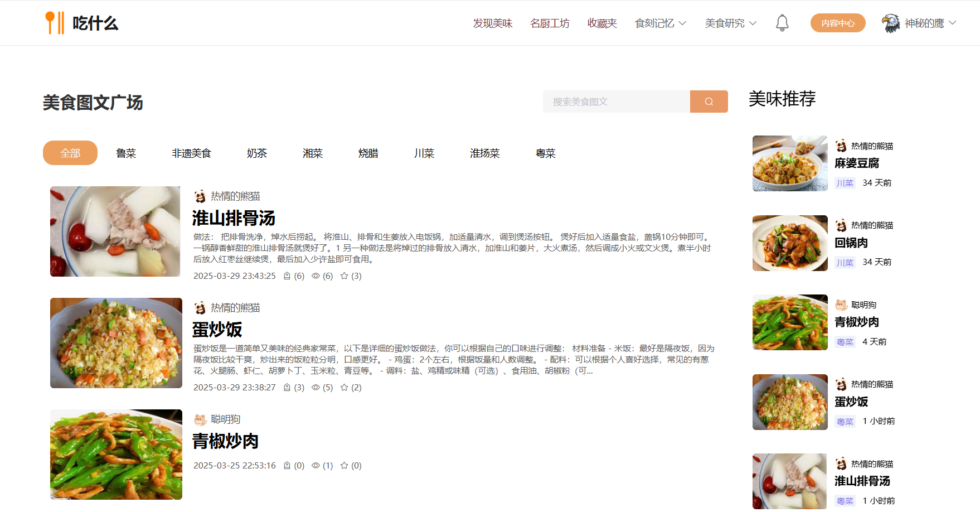Open the 青椒炒肉 article title in list
The width and height of the screenshot is (980, 512).
pos(225,441)
